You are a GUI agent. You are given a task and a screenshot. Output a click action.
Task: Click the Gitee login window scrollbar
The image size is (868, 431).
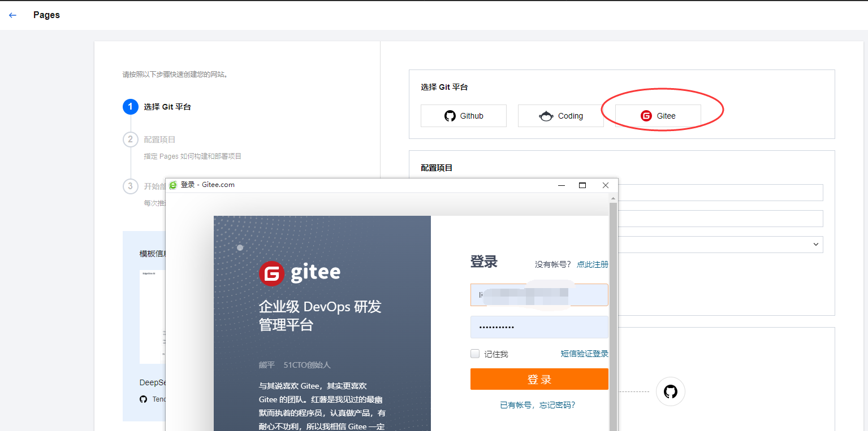tap(613, 316)
